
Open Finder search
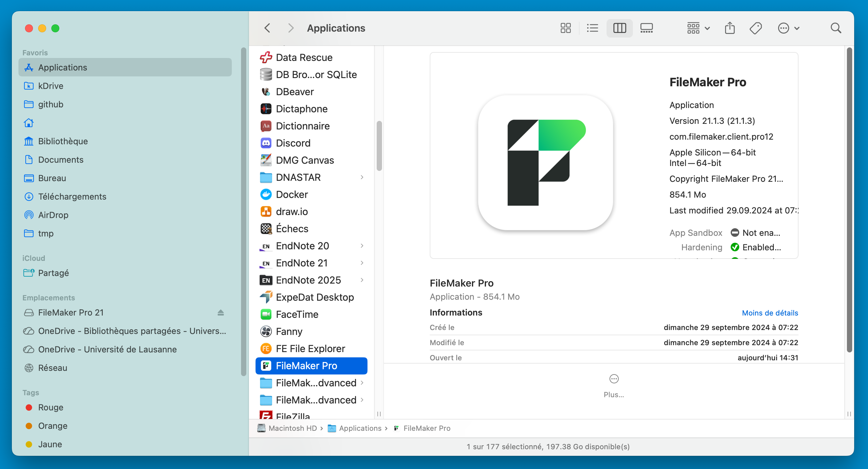point(836,28)
